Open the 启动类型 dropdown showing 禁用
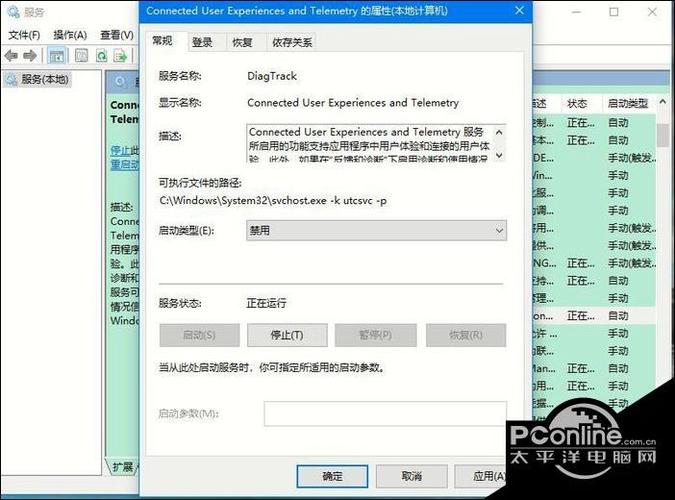This screenshot has width=675, height=500. click(x=376, y=230)
